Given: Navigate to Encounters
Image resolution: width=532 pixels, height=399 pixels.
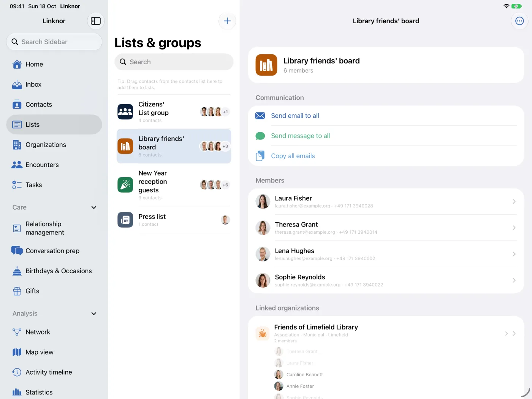Looking at the screenshot, I should (x=54, y=165).
